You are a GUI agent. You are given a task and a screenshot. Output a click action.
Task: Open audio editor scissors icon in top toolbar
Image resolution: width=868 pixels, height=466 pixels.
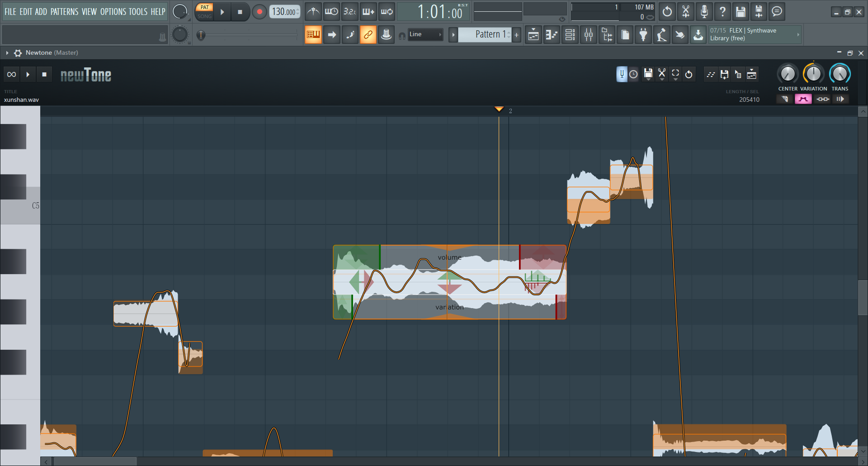(686, 12)
